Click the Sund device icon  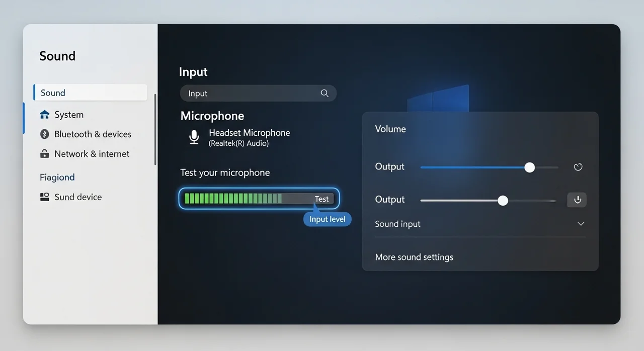pyautogui.click(x=45, y=197)
